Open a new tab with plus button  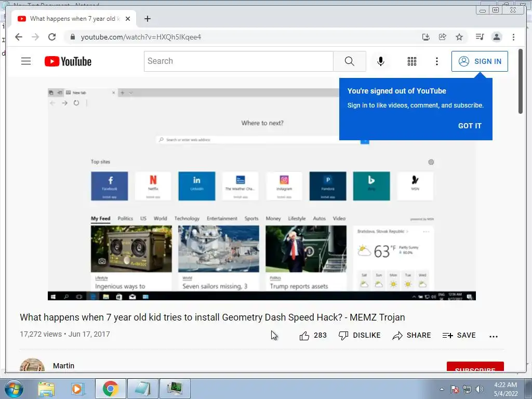tap(147, 19)
